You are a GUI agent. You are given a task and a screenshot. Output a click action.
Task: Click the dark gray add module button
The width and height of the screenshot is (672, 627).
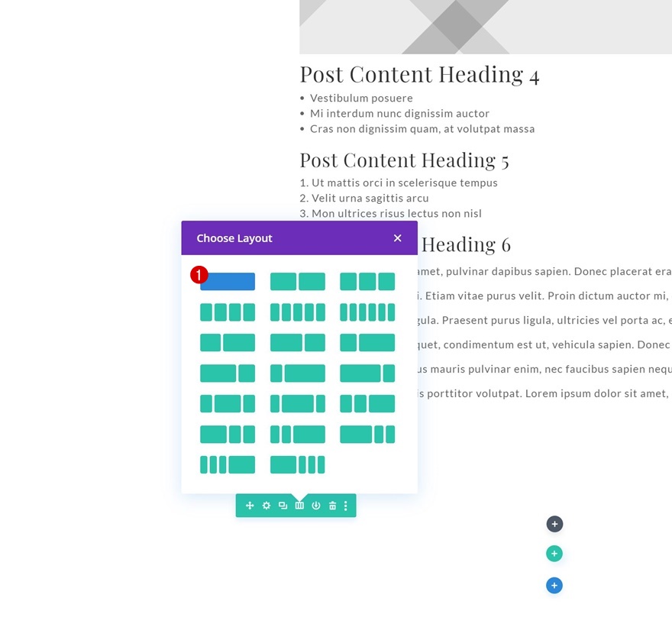tap(554, 525)
